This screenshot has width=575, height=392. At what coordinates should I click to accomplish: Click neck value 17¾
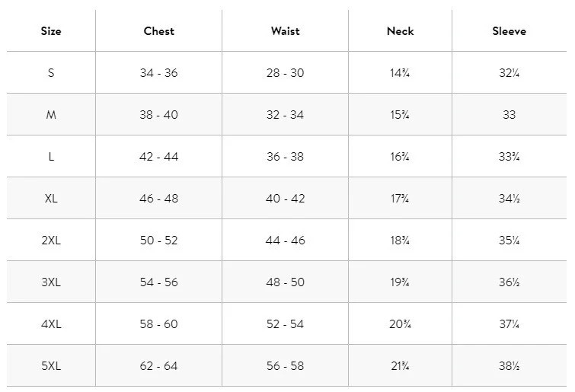[400, 199]
